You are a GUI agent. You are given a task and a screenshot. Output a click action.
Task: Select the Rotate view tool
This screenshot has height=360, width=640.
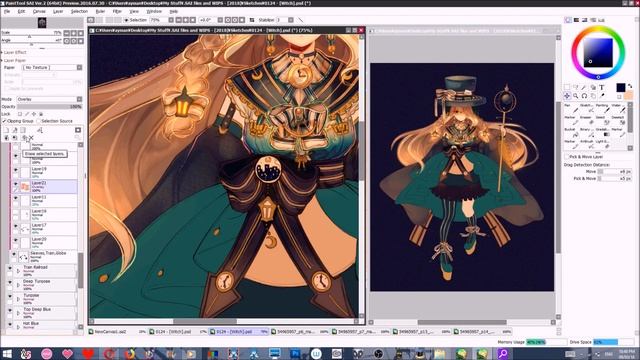click(x=584, y=96)
